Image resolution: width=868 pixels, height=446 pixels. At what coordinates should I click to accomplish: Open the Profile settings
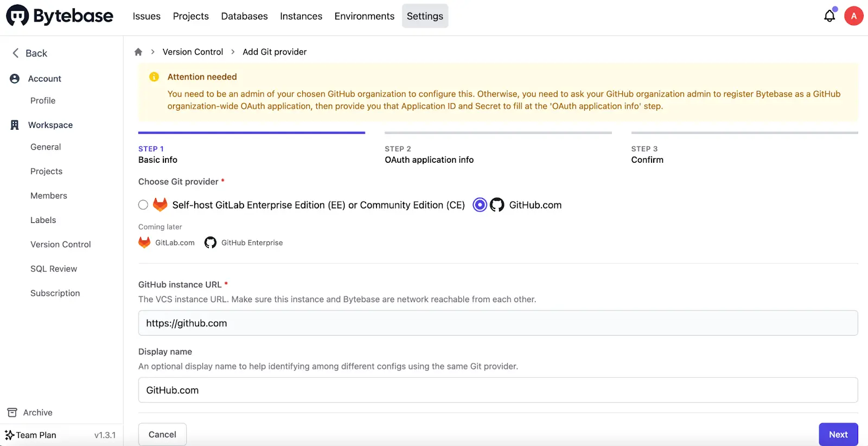(43, 100)
